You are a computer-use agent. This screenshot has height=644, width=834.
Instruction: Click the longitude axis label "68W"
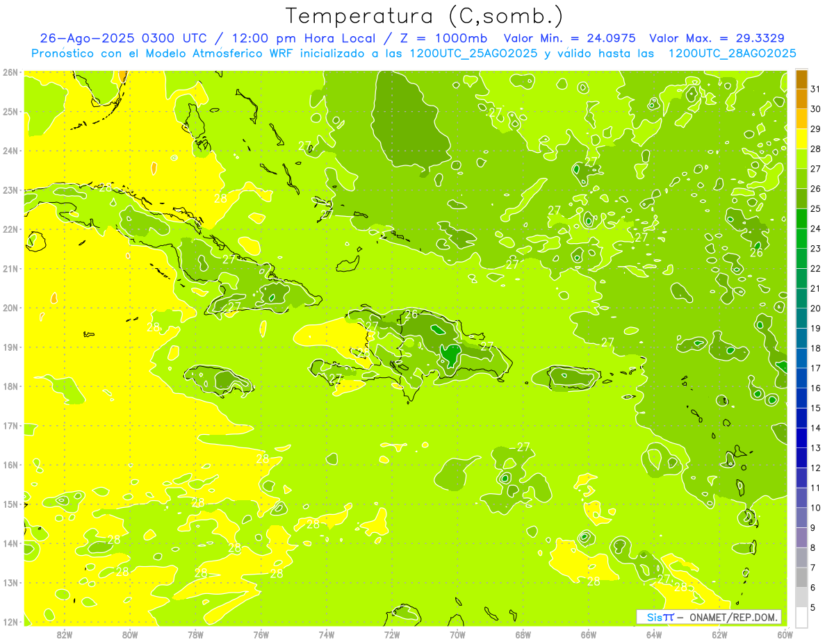click(523, 635)
